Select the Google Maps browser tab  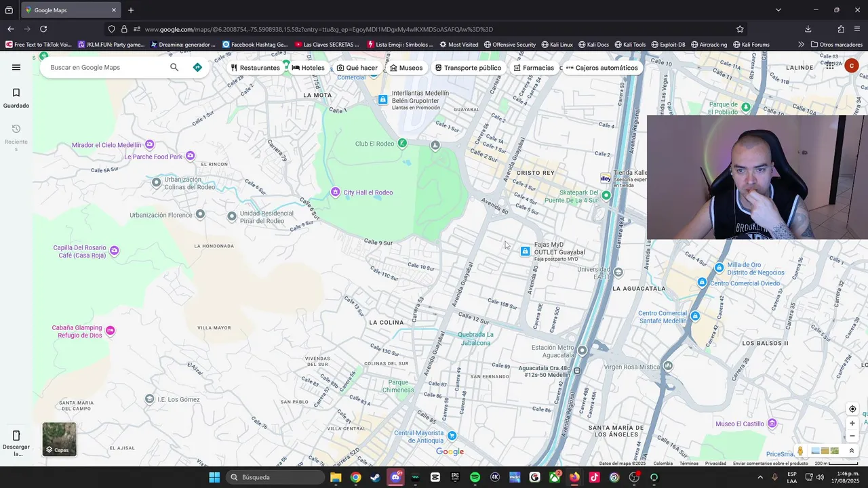71,10
